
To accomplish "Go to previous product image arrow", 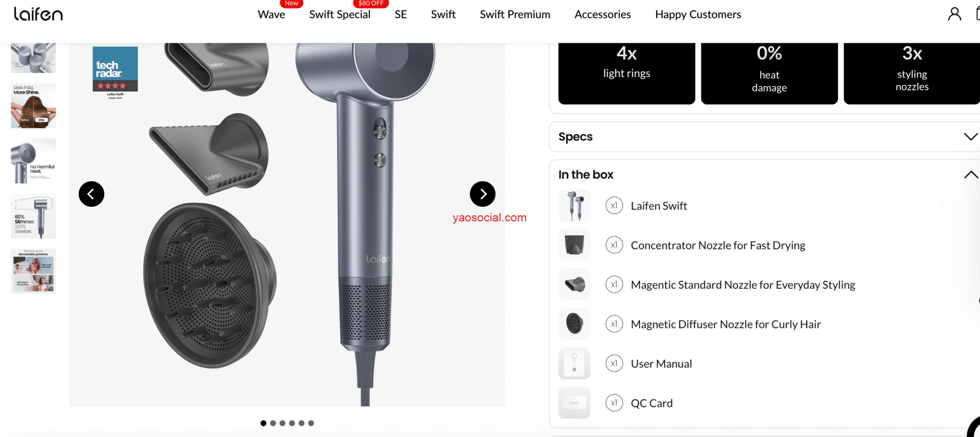I will (91, 194).
